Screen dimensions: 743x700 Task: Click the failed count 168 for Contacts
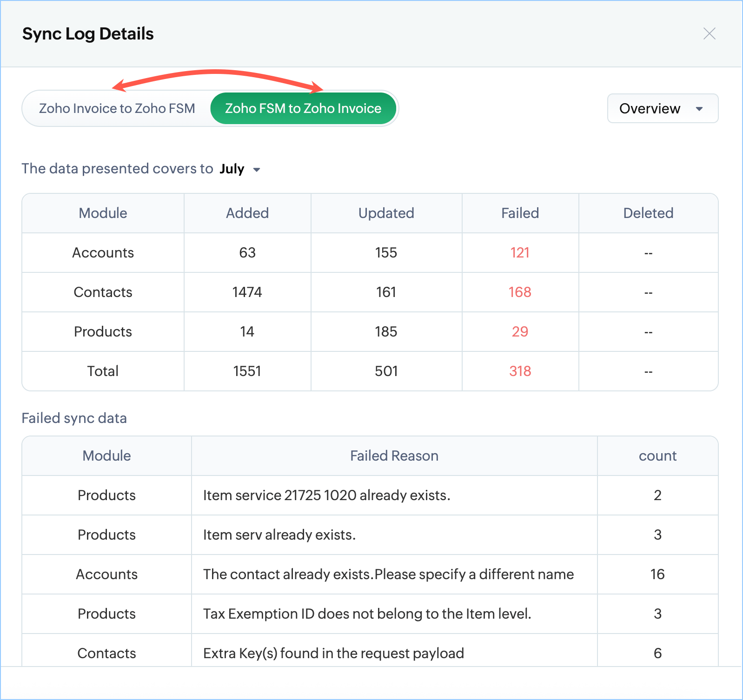click(x=520, y=292)
